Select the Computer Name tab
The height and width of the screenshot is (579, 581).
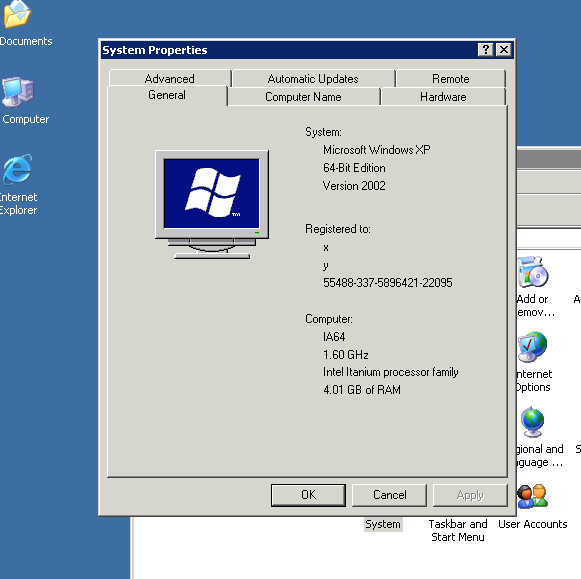[303, 97]
